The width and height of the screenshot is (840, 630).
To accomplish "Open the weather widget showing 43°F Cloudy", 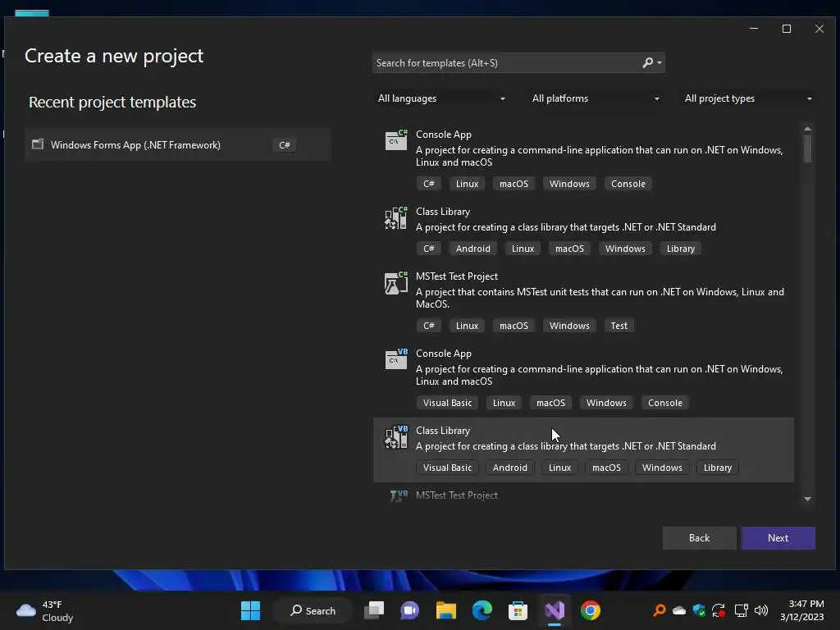I will click(45, 610).
